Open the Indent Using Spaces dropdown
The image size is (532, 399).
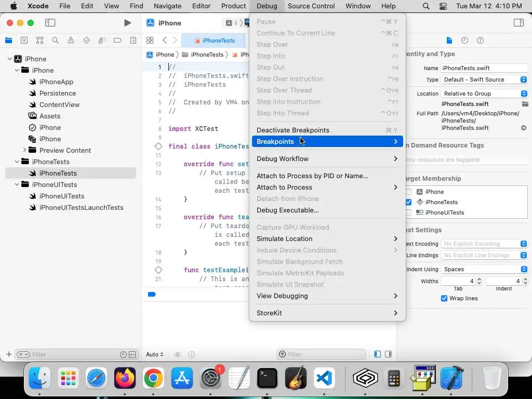point(484,270)
